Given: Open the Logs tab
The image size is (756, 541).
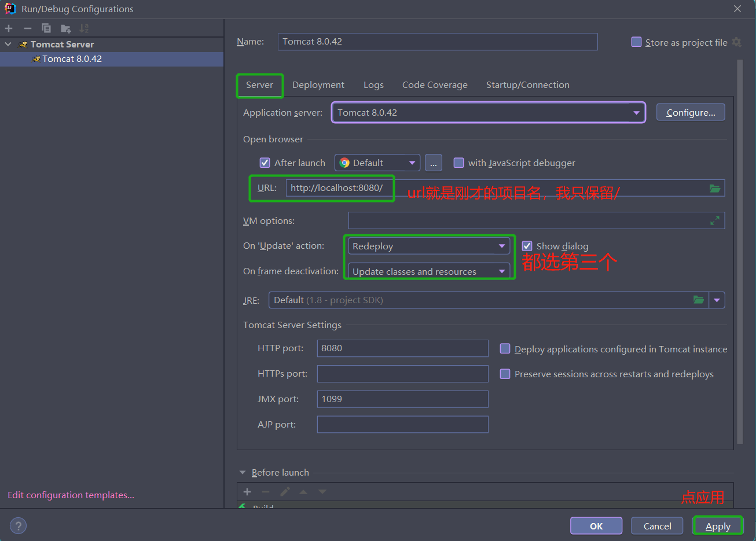Looking at the screenshot, I should (x=373, y=85).
